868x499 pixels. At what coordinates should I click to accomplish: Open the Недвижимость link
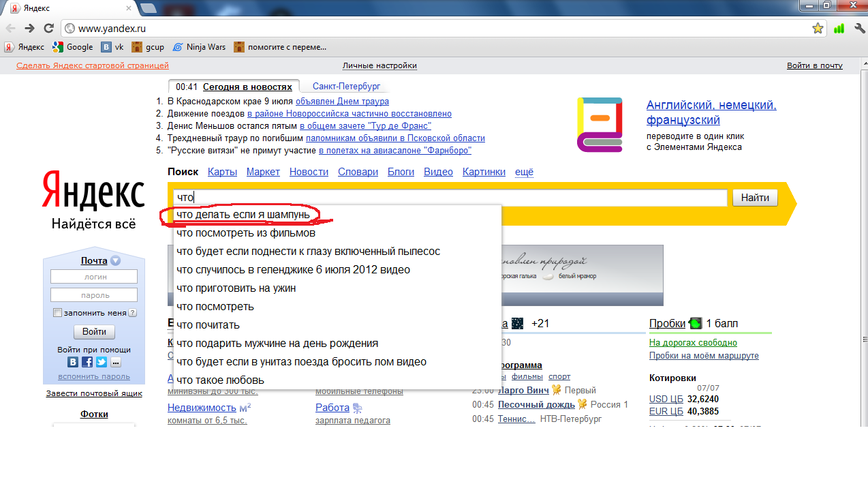tap(202, 408)
